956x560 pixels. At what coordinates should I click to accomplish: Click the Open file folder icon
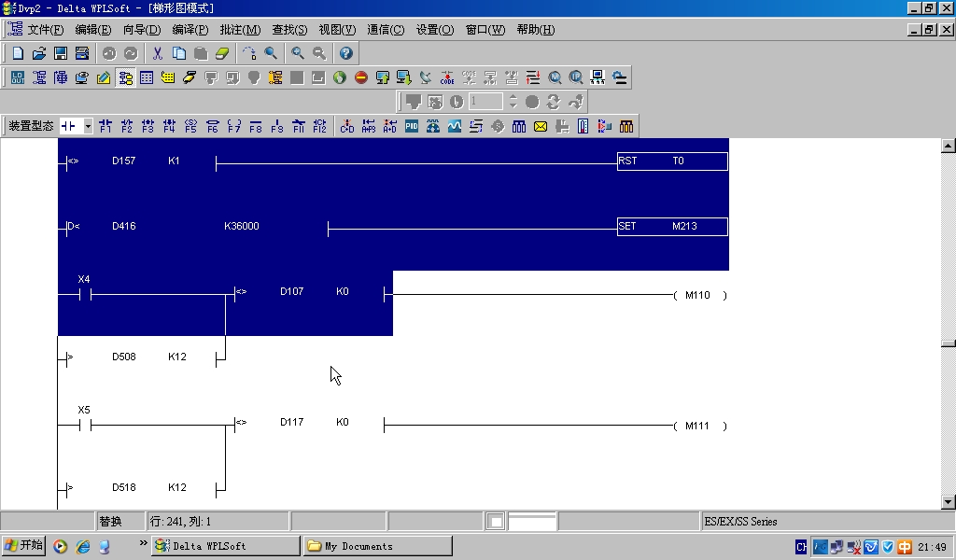tap(39, 54)
